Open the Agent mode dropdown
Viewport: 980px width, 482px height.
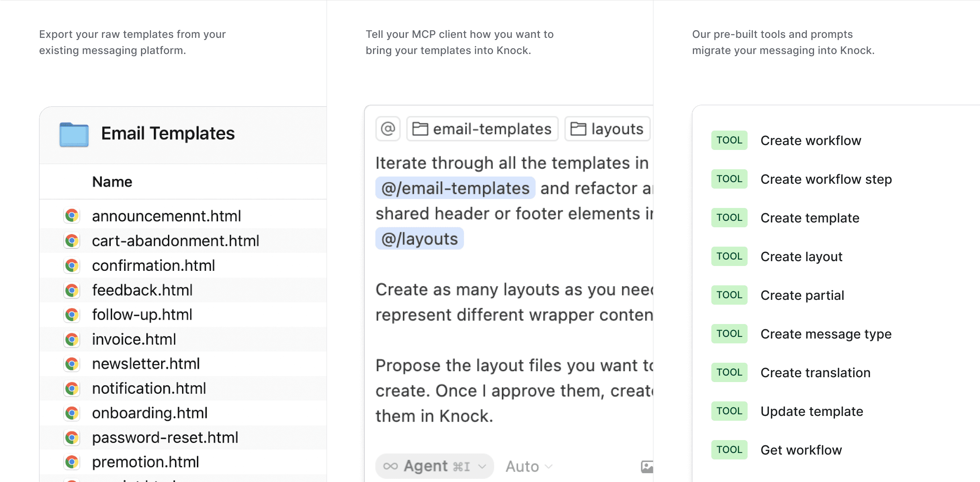(x=434, y=466)
